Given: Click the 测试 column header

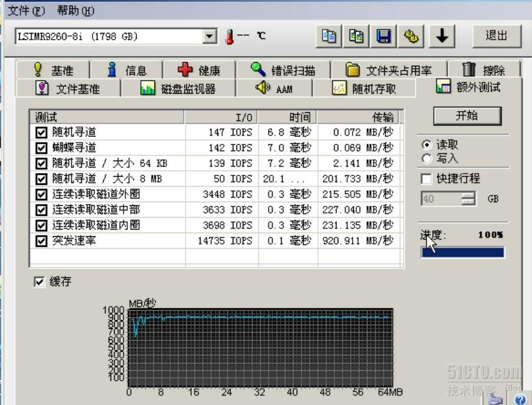Looking at the screenshot, I should tap(107, 117).
